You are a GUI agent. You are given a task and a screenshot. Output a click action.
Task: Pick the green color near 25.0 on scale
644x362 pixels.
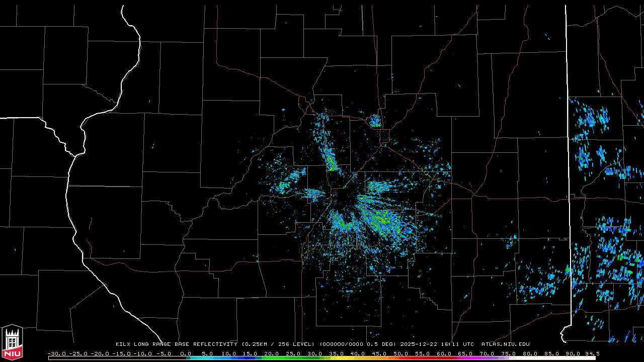click(294, 358)
